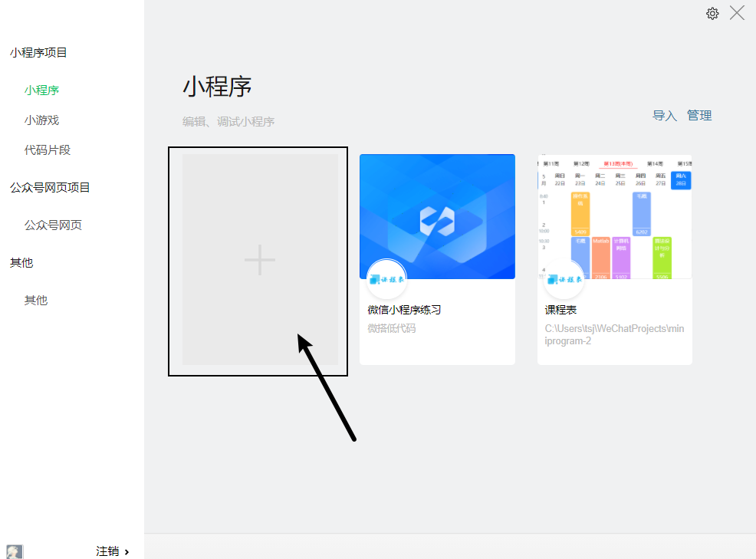The height and width of the screenshot is (559, 756).
Task: Click the plus icon to create project
Action: [x=260, y=259]
